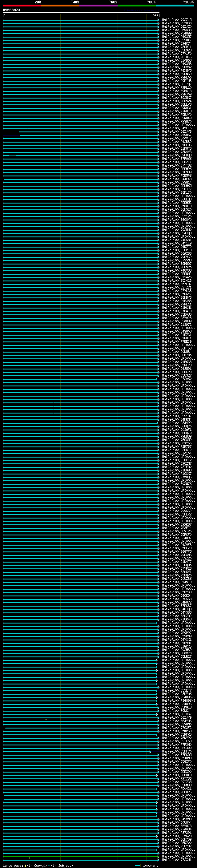The image size is (197, 868).
Task: View alignment for UniRef100_Q7Y1F0
Action: (177, 54)
